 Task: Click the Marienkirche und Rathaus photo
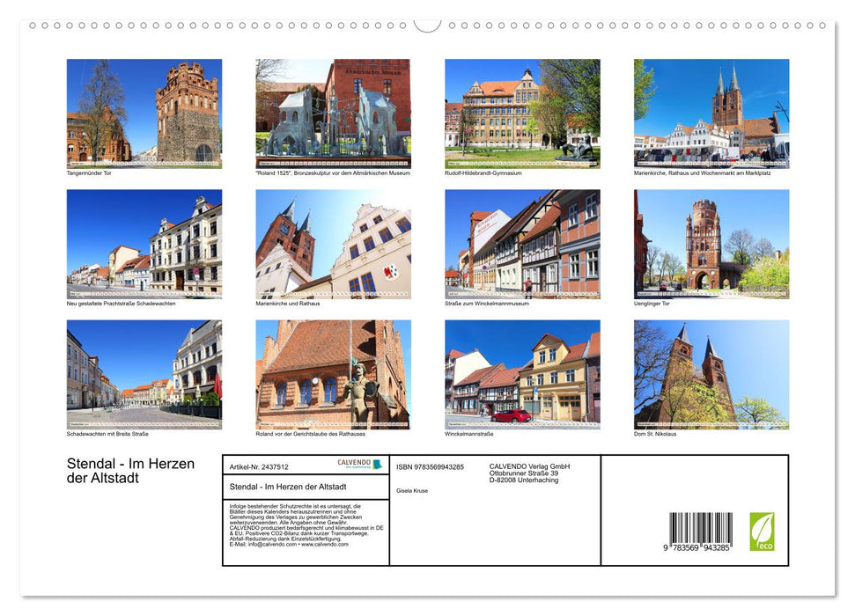click(333, 244)
